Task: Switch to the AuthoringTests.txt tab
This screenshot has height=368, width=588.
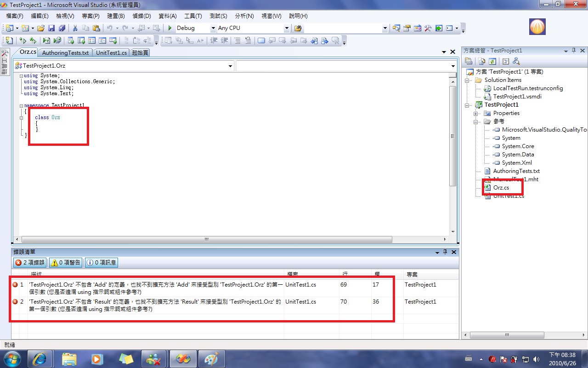Action: click(x=65, y=53)
